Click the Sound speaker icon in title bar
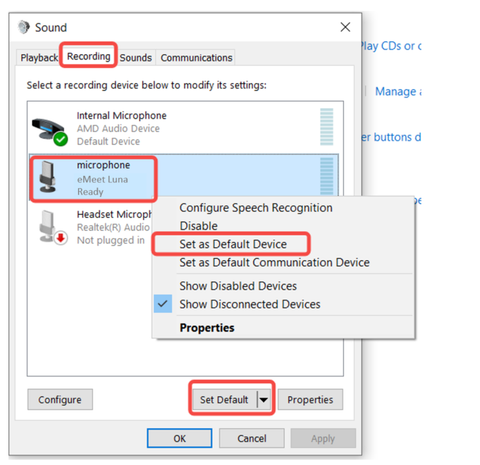 coord(24,27)
